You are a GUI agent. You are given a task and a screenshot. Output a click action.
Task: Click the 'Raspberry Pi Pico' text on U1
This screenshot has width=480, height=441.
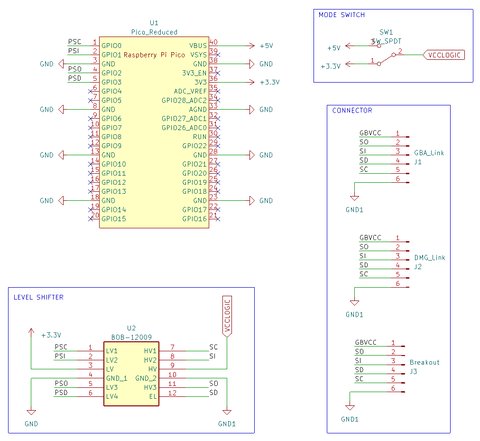pos(154,55)
